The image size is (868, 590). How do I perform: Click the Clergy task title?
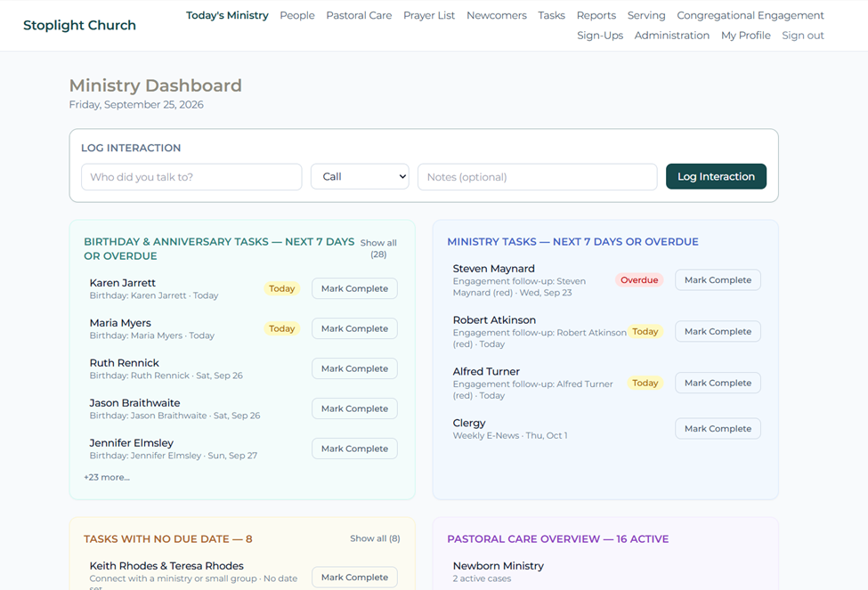click(x=469, y=423)
